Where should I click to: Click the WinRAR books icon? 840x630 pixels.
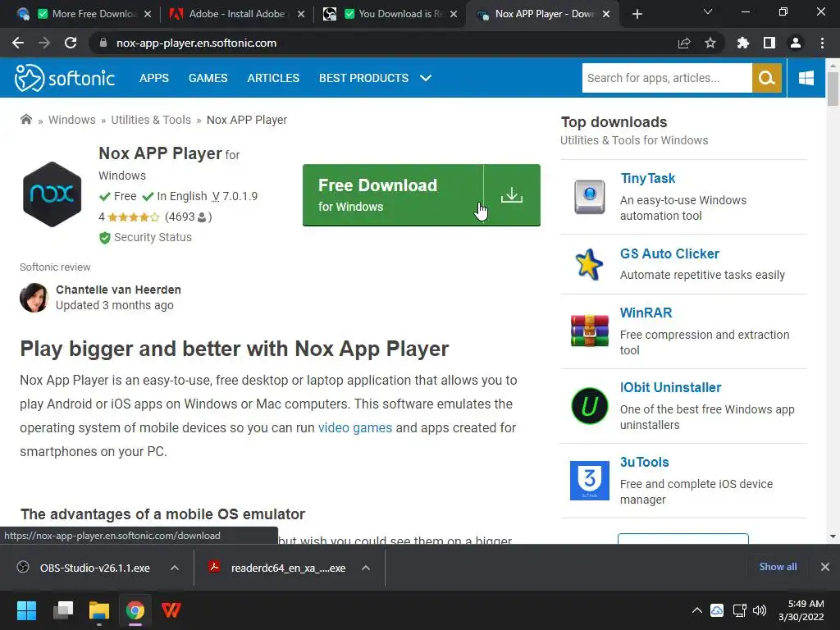589,331
